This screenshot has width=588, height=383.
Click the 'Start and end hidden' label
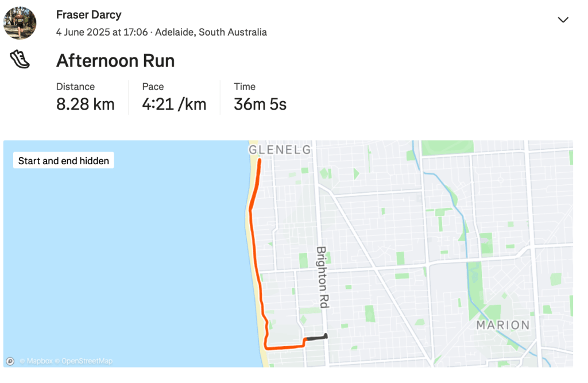(64, 161)
